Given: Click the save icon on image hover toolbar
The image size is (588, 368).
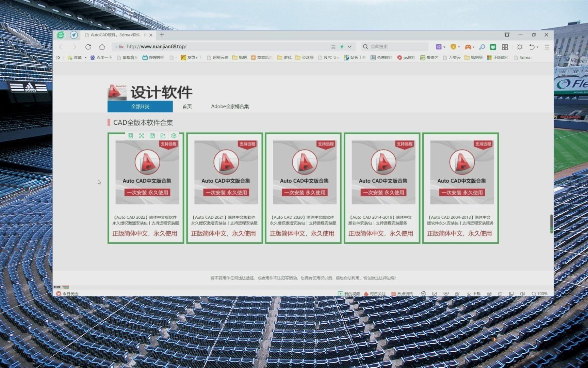Looking at the screenshot, I should click(x=152, y=136).
